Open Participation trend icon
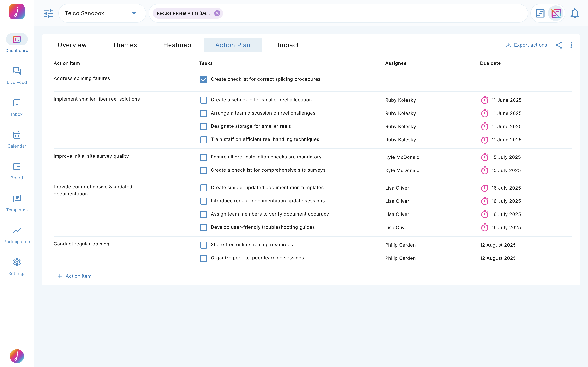 [x=17, y=230]
